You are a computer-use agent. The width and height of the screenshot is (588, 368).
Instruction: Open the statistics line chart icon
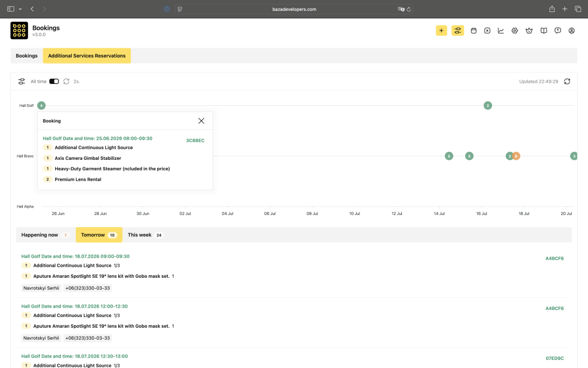(x=501, y=31)
